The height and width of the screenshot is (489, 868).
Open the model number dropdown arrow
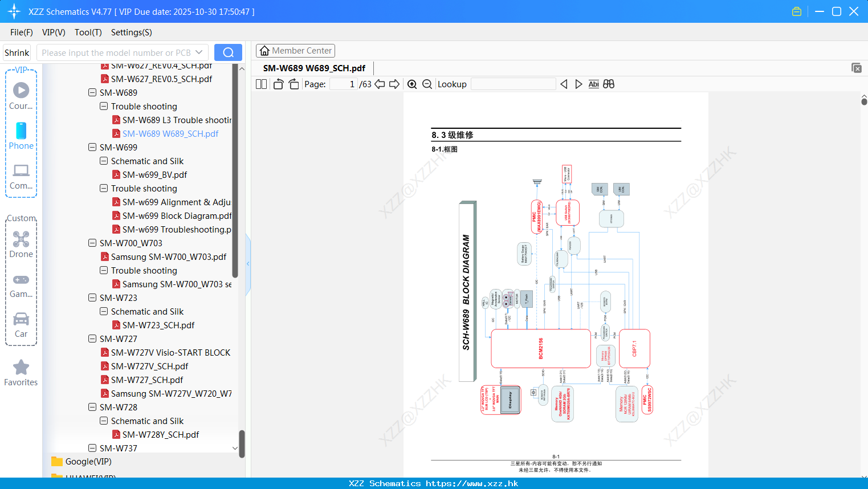199,52
